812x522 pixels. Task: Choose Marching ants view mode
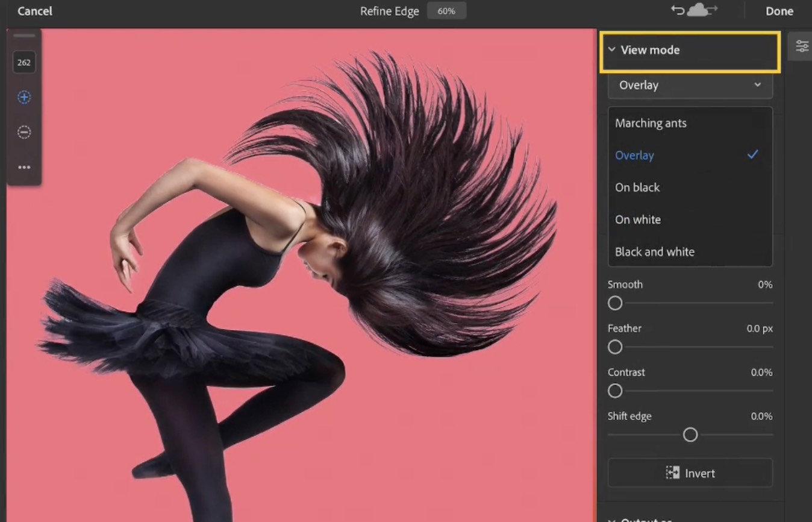click(690, 123)
